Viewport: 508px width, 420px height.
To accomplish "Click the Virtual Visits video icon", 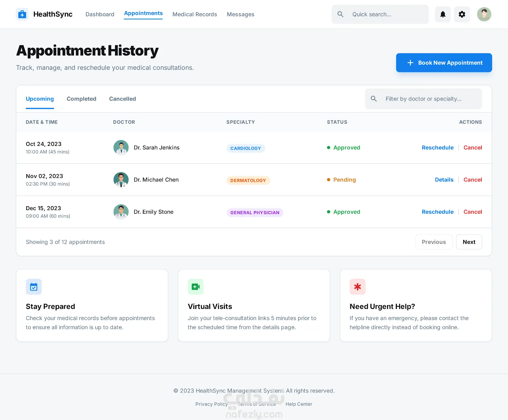I will coord(196,287).
